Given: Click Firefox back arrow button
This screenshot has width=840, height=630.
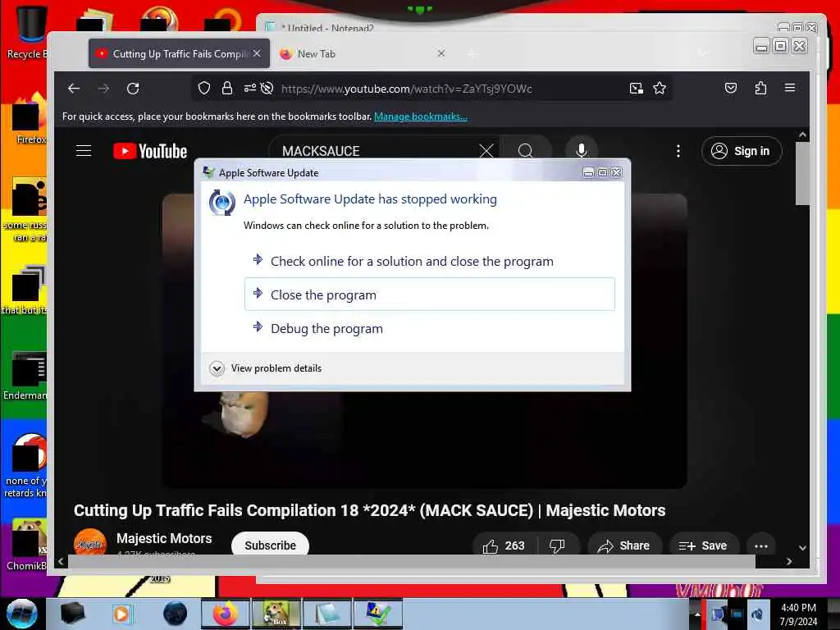Looking at the screenshot, I should coord(74,89).
